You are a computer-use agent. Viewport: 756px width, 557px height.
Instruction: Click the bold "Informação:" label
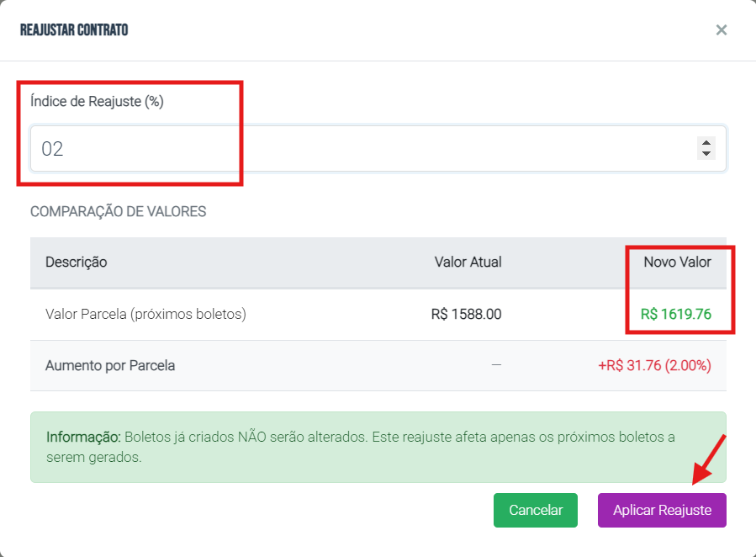coord(83,438)
